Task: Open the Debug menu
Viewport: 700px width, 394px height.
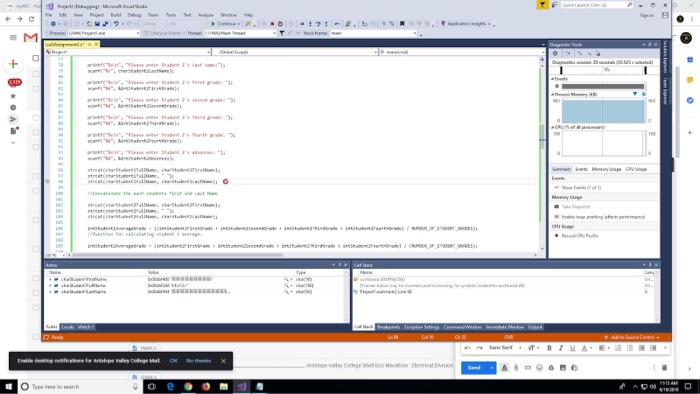Action: point(134,15)
